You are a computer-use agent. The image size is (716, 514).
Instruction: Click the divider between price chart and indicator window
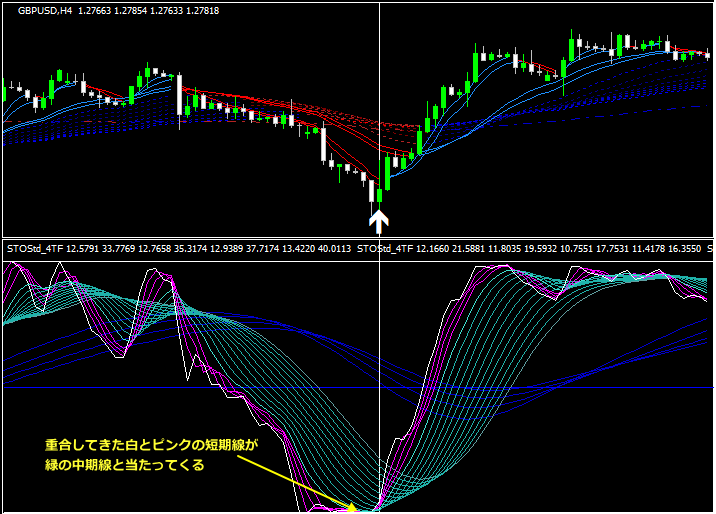pos(358,239)
